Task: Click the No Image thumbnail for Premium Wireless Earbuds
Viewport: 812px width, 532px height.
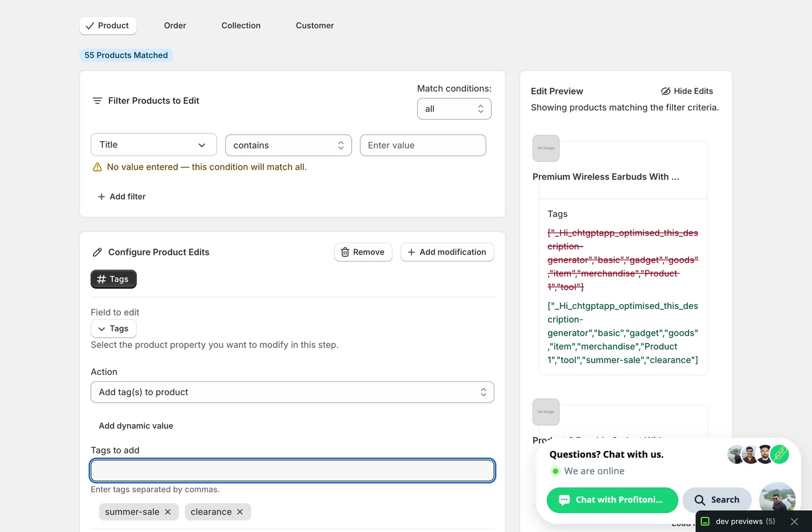Action: coord(546,148)
